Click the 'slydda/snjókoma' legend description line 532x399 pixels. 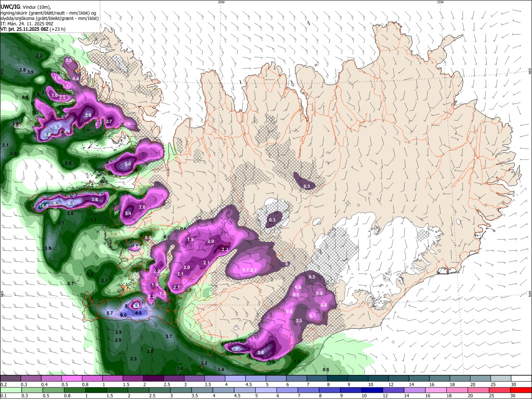pos(49,18)
